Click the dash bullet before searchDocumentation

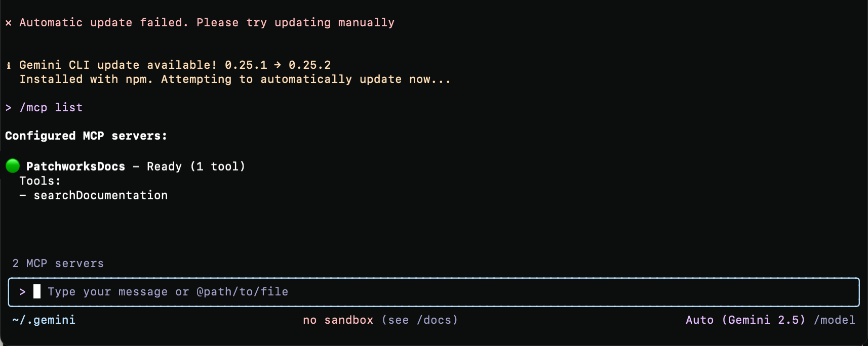coord(23,195)
